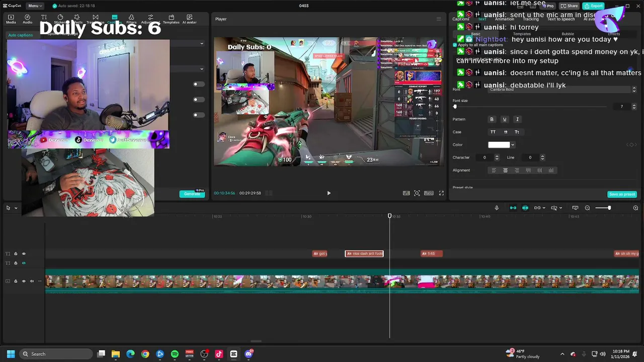The image size is (644, 362).
Task: Click the Share button
Action: [570, 6]
